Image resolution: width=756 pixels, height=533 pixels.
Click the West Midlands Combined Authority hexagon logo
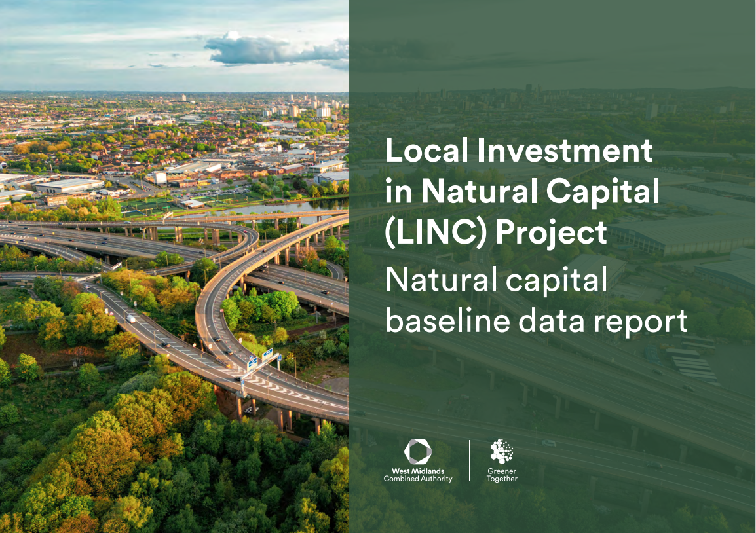[417, 452]
